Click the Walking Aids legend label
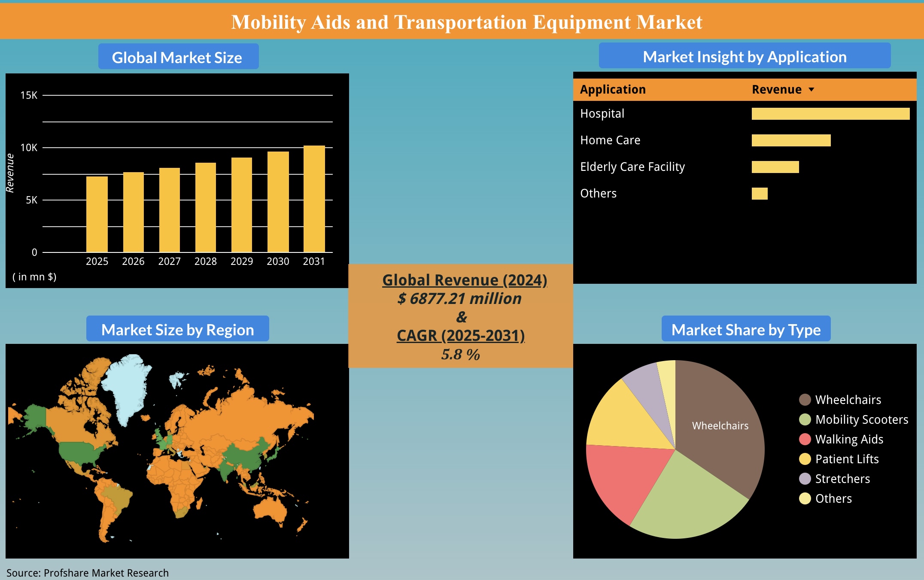 tap(849, 439)
